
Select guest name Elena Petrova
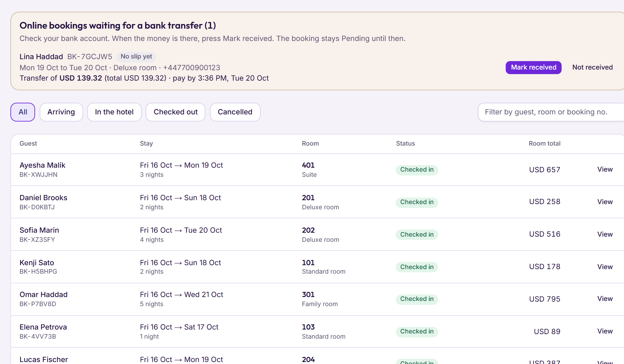43,327
